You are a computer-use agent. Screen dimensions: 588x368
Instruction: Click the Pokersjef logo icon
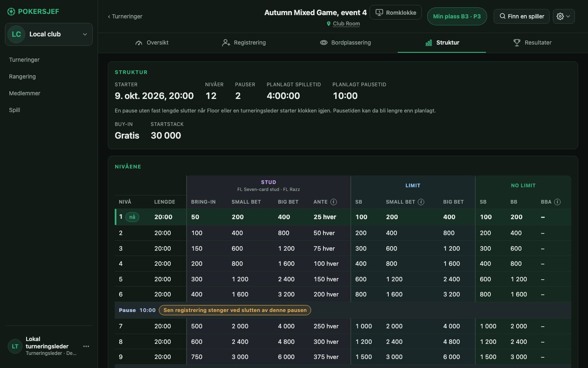click(11, 11)
